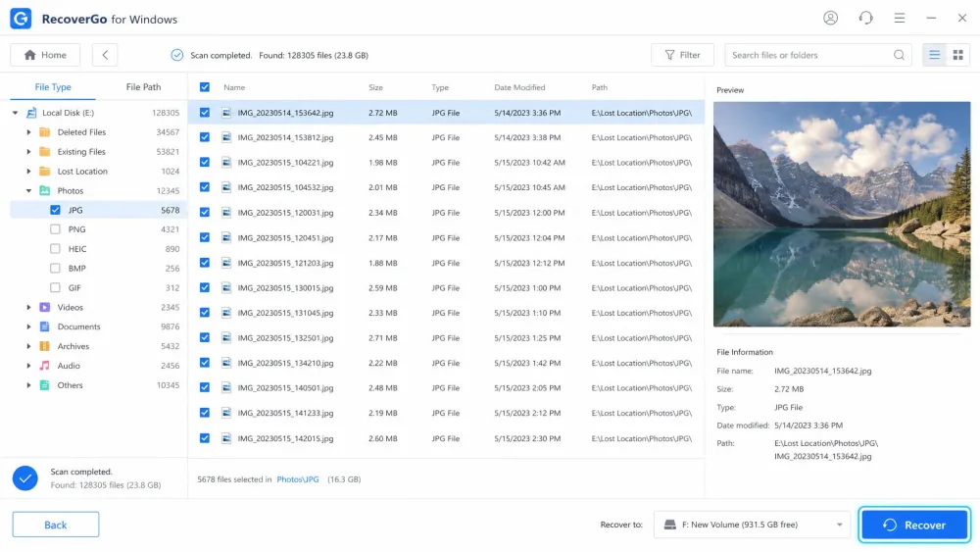Click the search magnifier icon
Viewport: 980px width, 552px height.
pos(899,55)
